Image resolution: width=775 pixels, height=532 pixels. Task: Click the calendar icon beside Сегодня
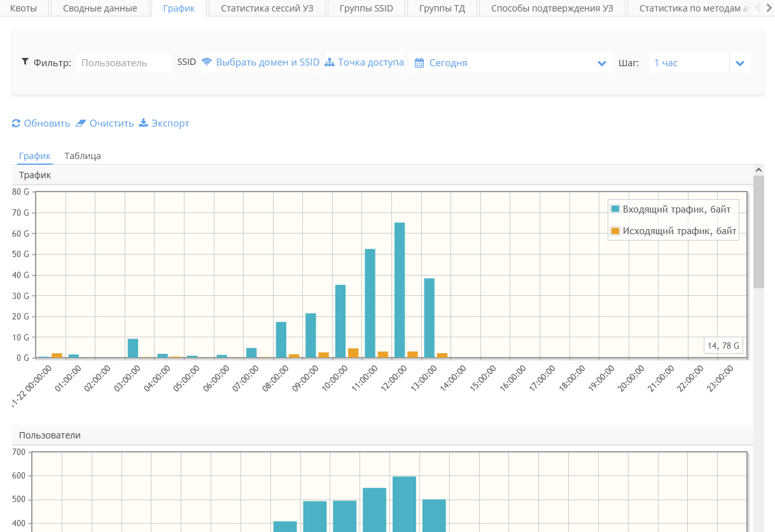[419, 63]
